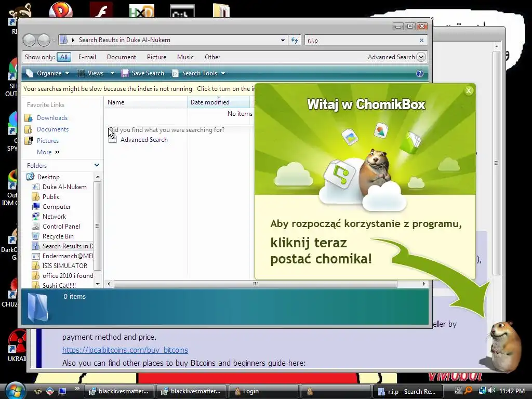
Task: Open Pictures in Favorite Links
Action: pos(47,140)
